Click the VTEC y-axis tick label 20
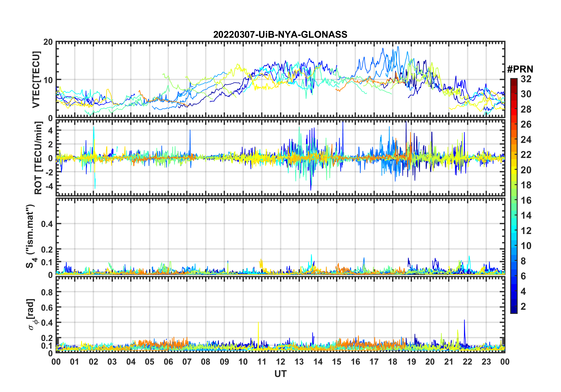Viewport: 561px width, 392px height. 48,42
